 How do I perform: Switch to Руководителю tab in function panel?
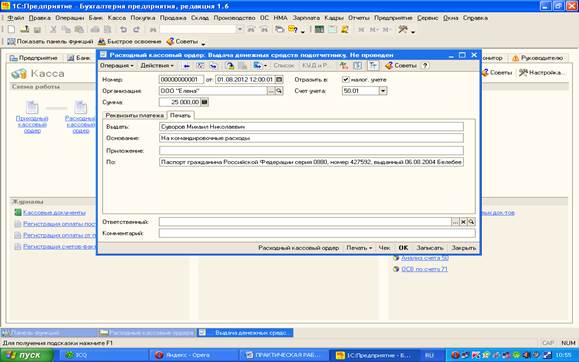click(538, 58)
